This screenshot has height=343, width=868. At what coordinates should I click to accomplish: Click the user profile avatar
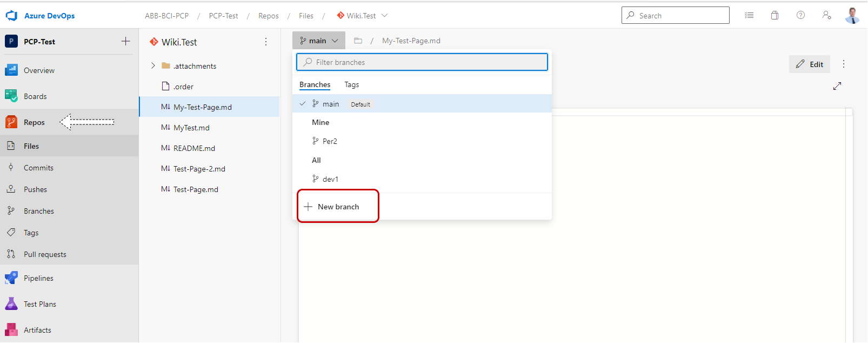coord(852,15)
